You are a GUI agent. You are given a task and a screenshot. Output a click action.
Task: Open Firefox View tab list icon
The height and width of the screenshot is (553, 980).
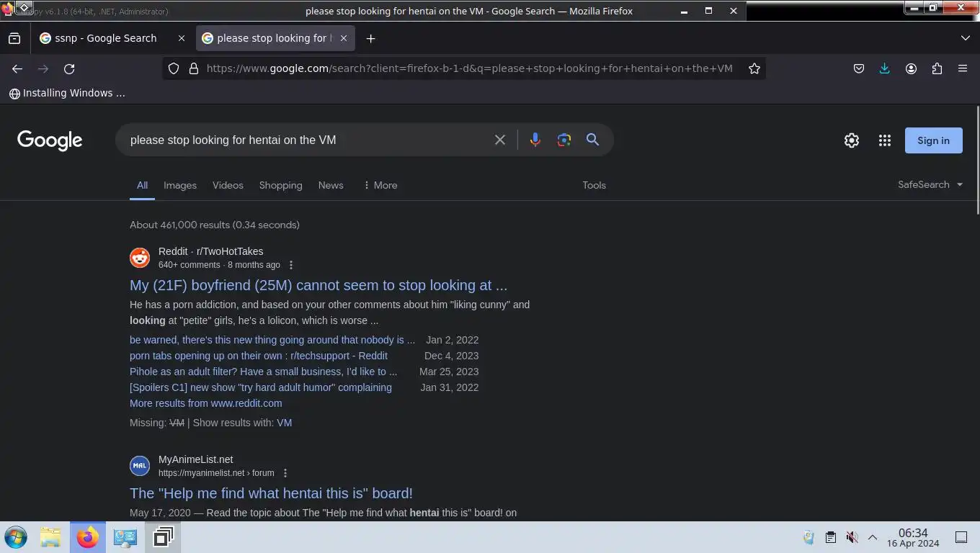coord(14,38)
